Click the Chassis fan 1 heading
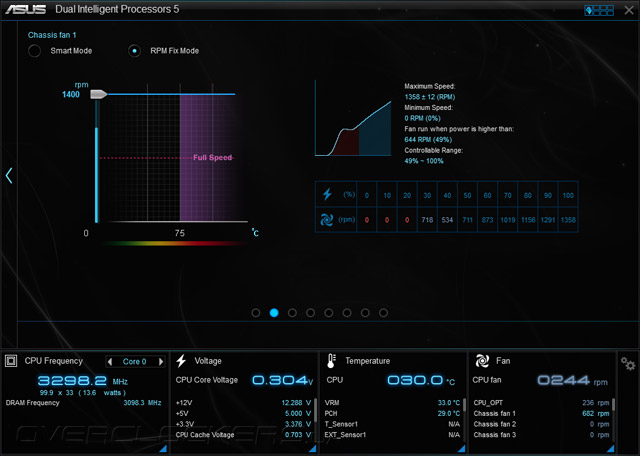Viewport: 640px width, 456px height. [52, 35]
